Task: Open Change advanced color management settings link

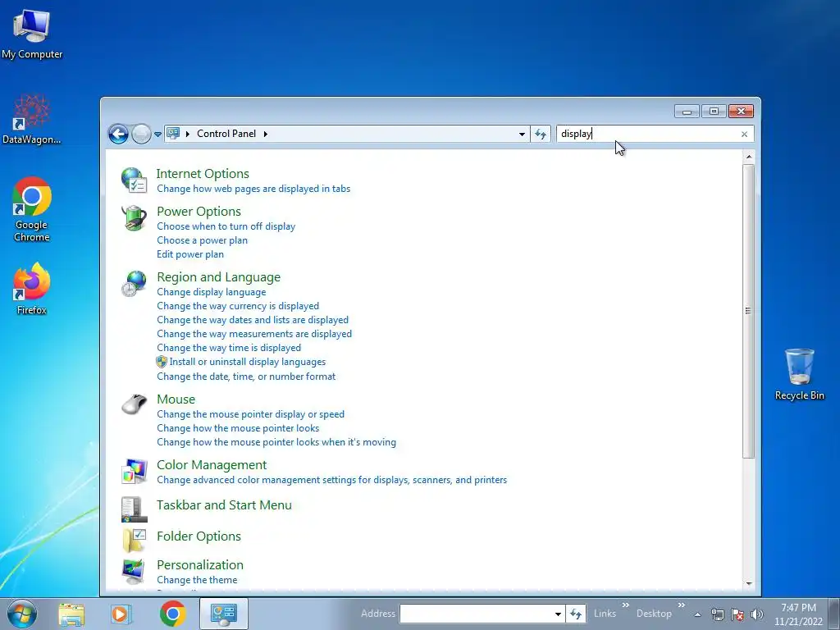Action: (331, 479)
